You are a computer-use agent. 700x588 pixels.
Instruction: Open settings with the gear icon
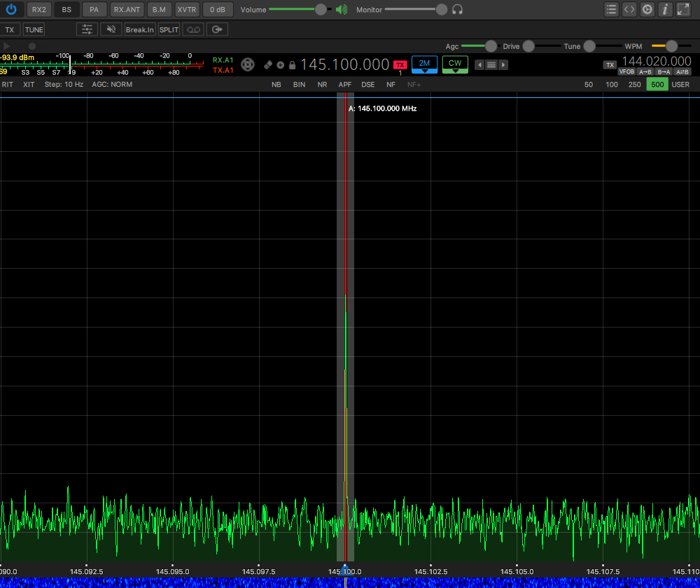click(x=647, y=9)
